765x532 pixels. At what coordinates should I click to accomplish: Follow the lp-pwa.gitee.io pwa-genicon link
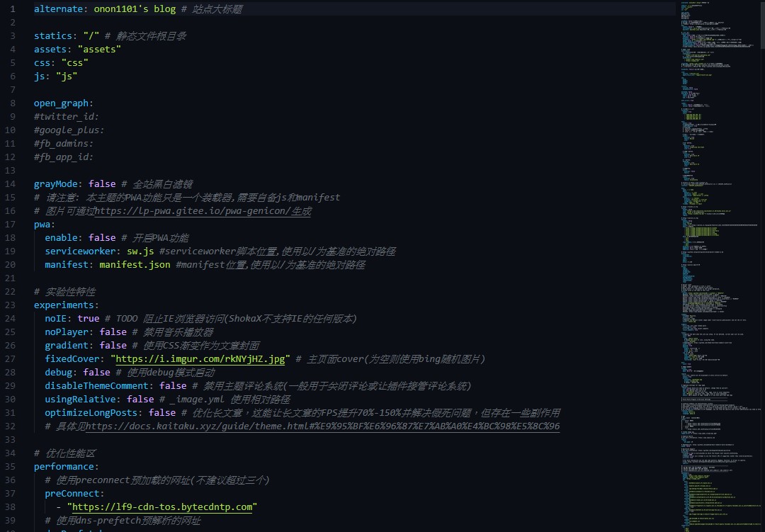[x=203, y=211]
